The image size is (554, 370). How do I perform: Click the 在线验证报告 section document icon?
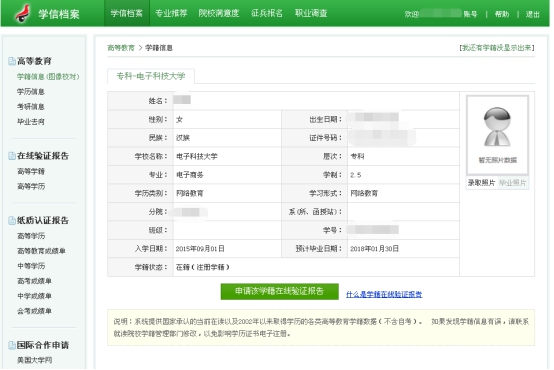(x=12, y=156)
